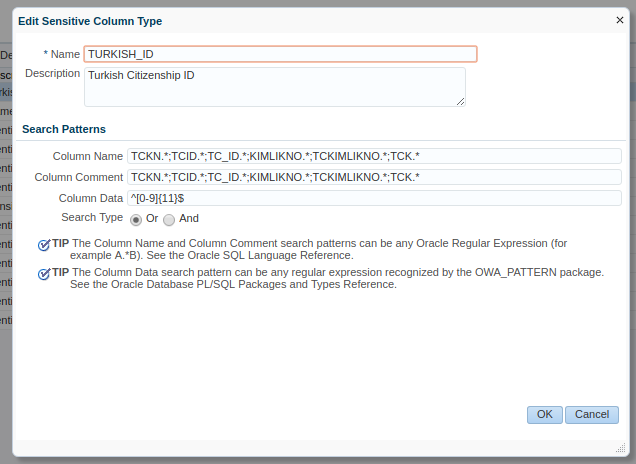Discard changes with the Cancel button

(x=592, y=415)
